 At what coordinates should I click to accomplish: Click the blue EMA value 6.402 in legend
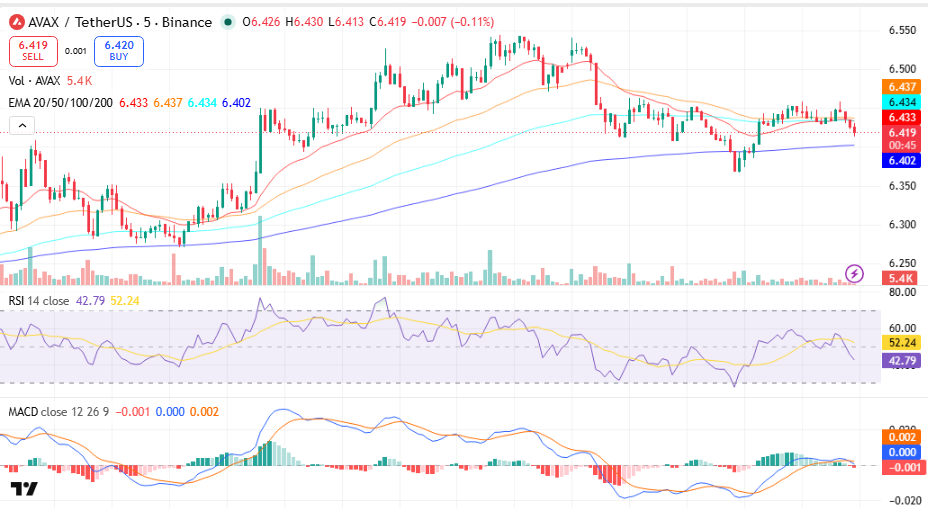click(x=236, y=103)
